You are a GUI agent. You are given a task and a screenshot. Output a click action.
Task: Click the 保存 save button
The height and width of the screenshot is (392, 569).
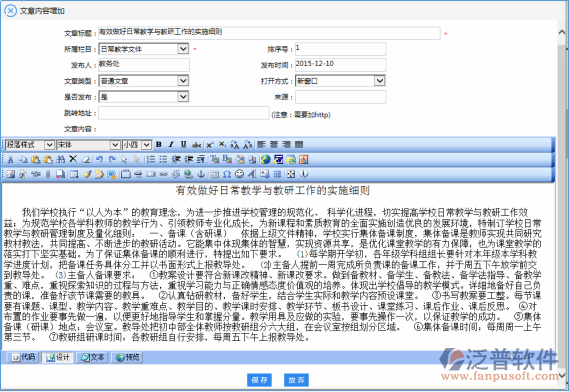click(x=259, y=380)
